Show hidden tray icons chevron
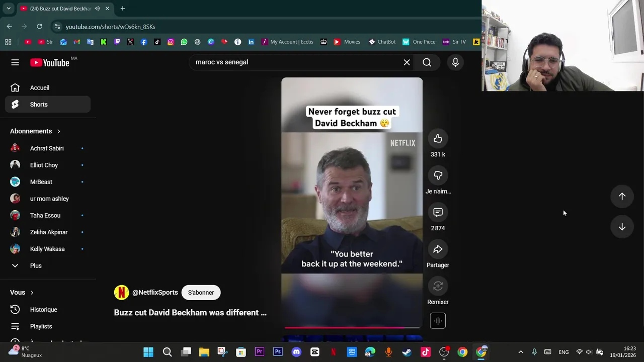 [x=521, y=352]
